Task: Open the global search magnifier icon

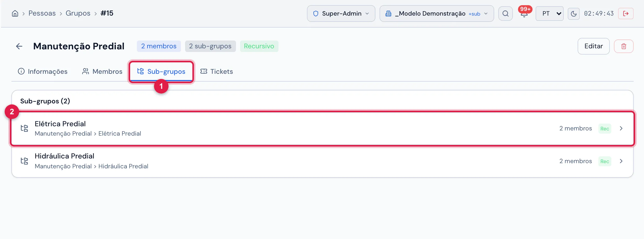Action: coord(505,14)
